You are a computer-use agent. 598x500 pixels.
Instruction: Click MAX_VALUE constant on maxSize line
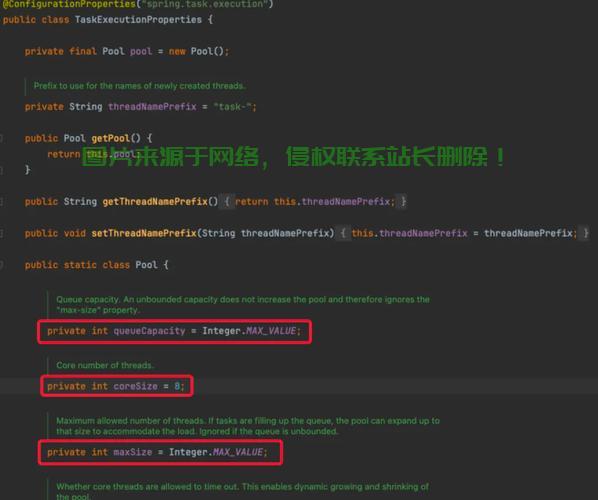click(238, 452)
